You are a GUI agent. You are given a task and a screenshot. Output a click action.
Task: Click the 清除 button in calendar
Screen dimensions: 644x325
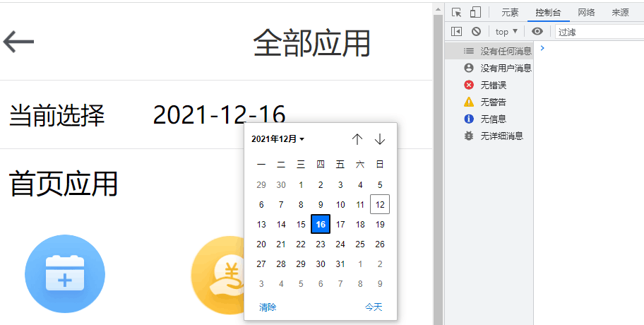[268, 307]
